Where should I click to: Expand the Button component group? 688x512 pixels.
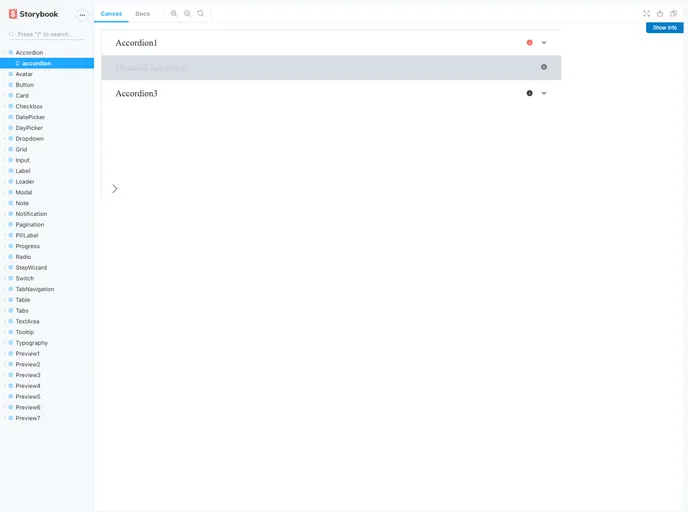24,85
